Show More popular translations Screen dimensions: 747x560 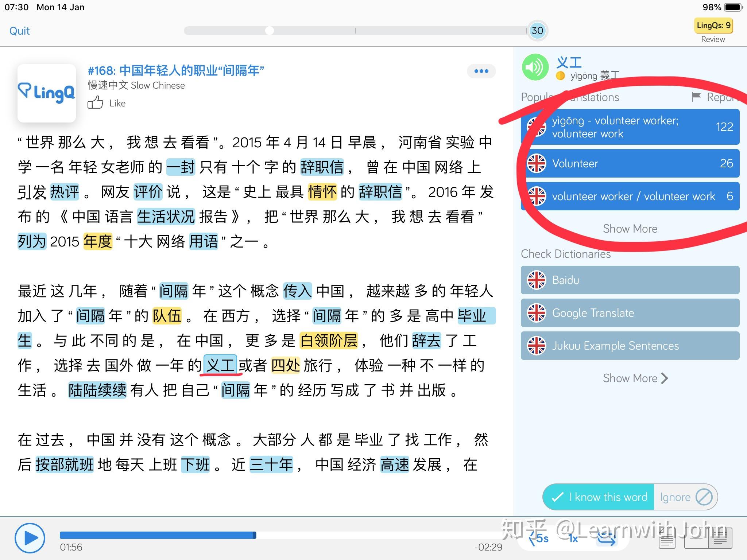click(x=630, y=229)
